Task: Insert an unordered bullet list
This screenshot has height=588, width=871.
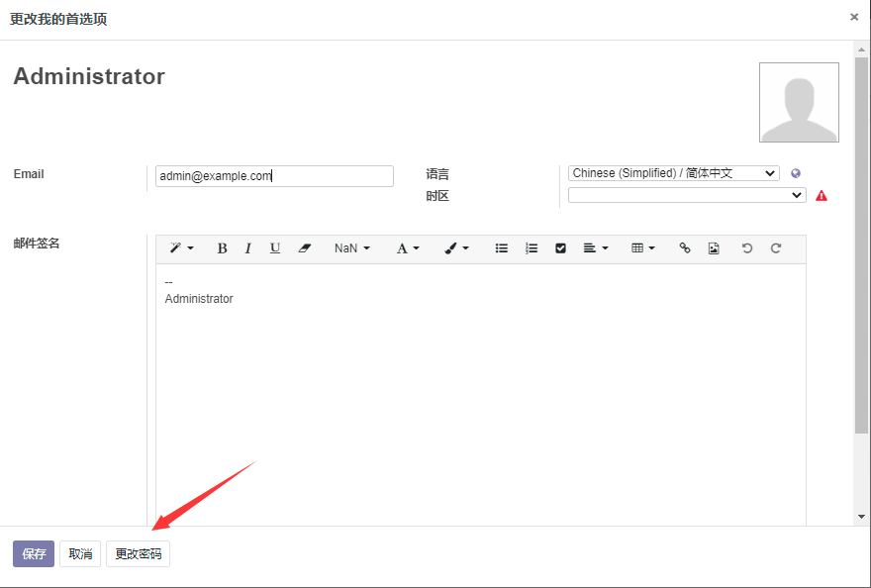Action: (x=502, y=248)
